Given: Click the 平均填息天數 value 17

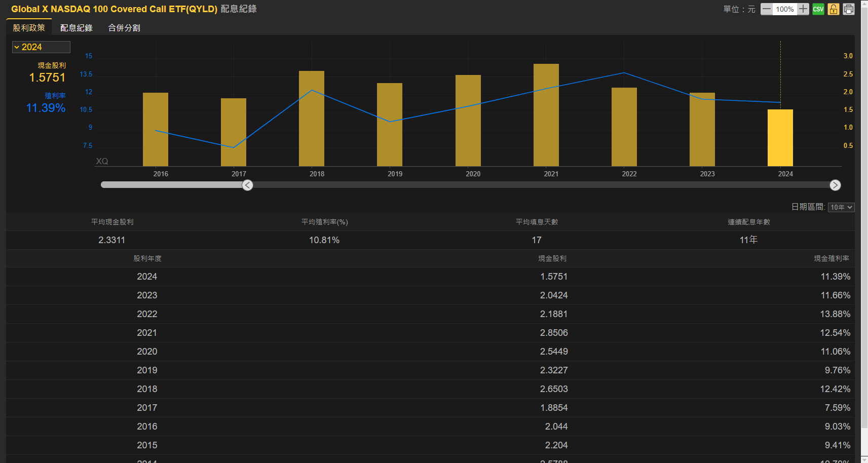Looking at the screenshot, I should coord(537,240).
